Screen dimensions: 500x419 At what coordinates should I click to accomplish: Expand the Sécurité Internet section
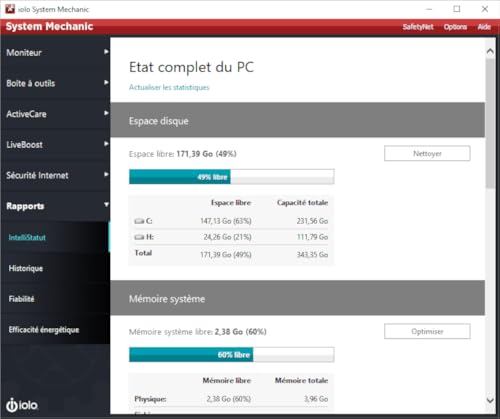(x=55, y=175)
